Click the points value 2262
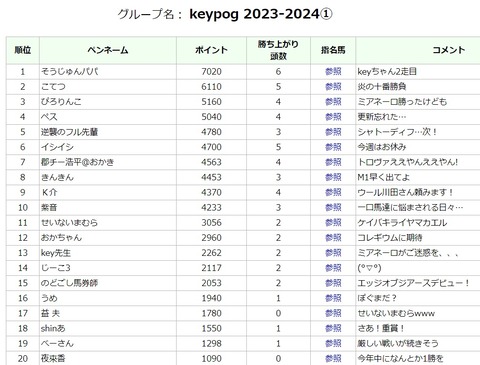This screenshot has height=365, width=480. [211, 253]
